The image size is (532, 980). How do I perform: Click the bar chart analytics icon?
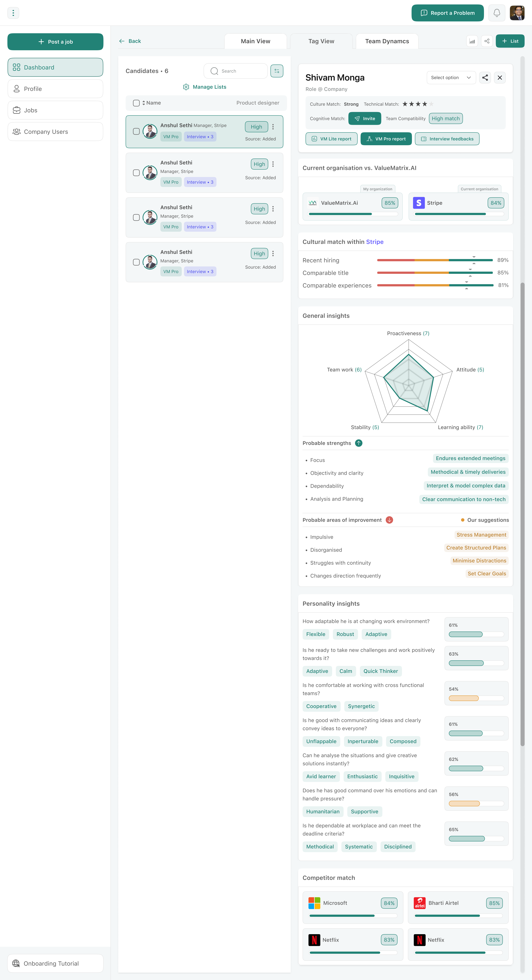(x=472, y=41)
